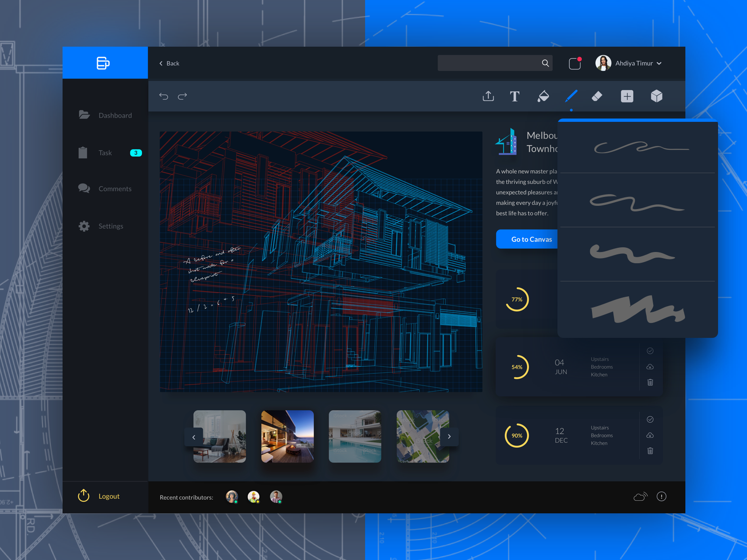
Task: Open the Settings menu item
Action: click(x=110, y=226)
